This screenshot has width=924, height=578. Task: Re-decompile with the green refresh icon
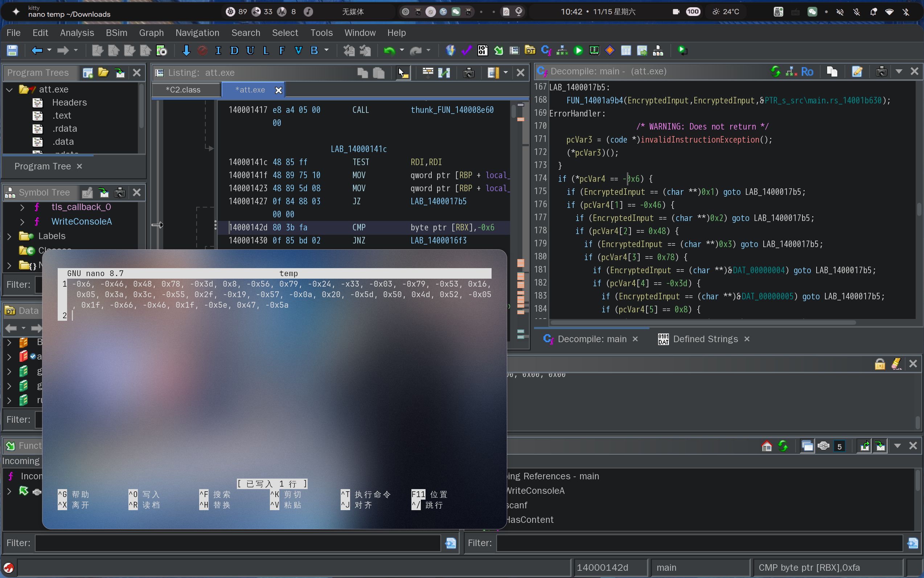point(776,71)
